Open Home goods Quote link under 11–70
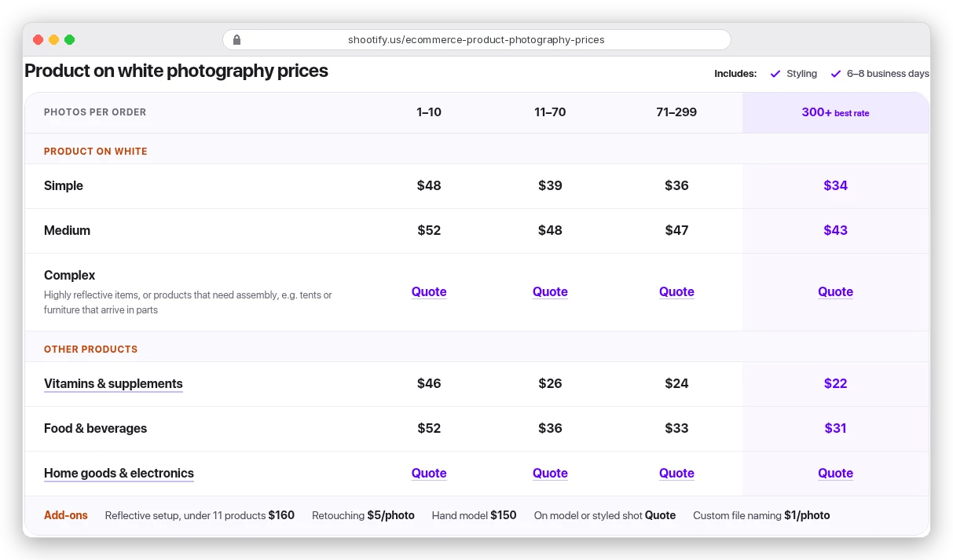The width and height of the screenshot is (953, 560). (x=550, y=473)
